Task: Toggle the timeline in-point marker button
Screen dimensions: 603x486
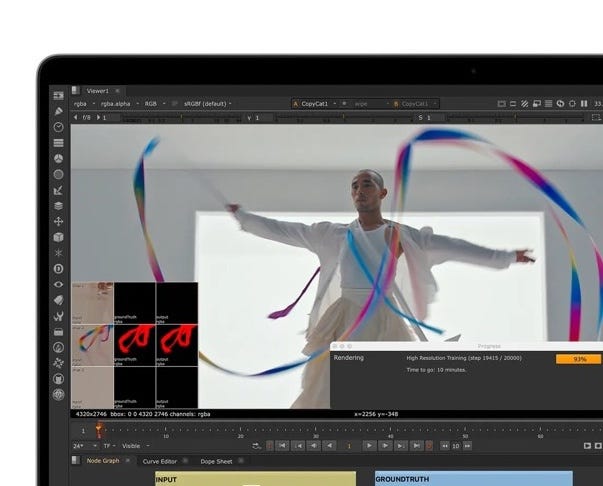Action: (x=270, y=446)
